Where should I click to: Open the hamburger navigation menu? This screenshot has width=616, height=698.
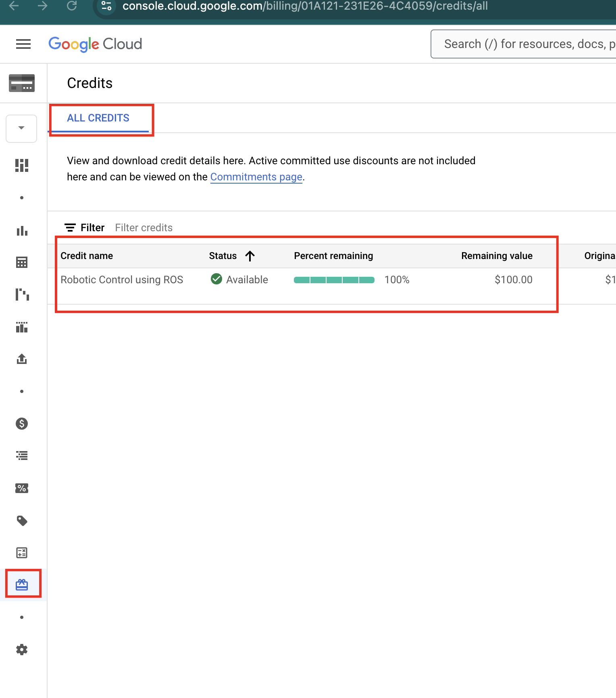(x=23, y=44)
